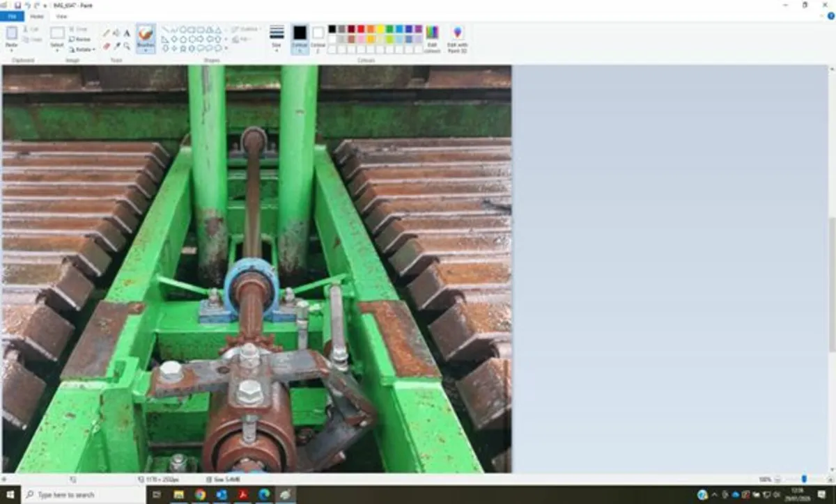Open the Size dropdown

276,38
